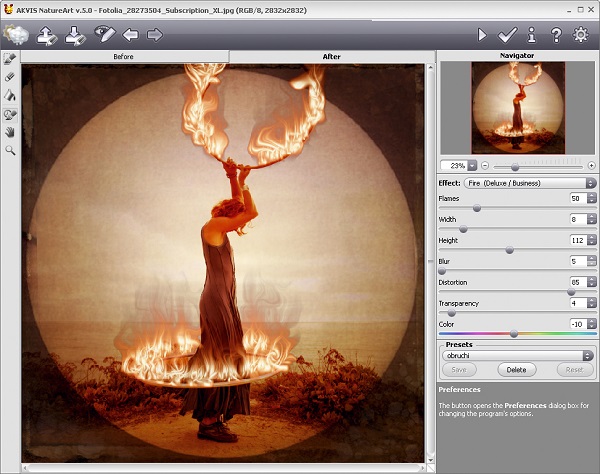Select the Zoom magnifier tool
The height and width of the screenshot is (474, 600).
tap(10, 150)
